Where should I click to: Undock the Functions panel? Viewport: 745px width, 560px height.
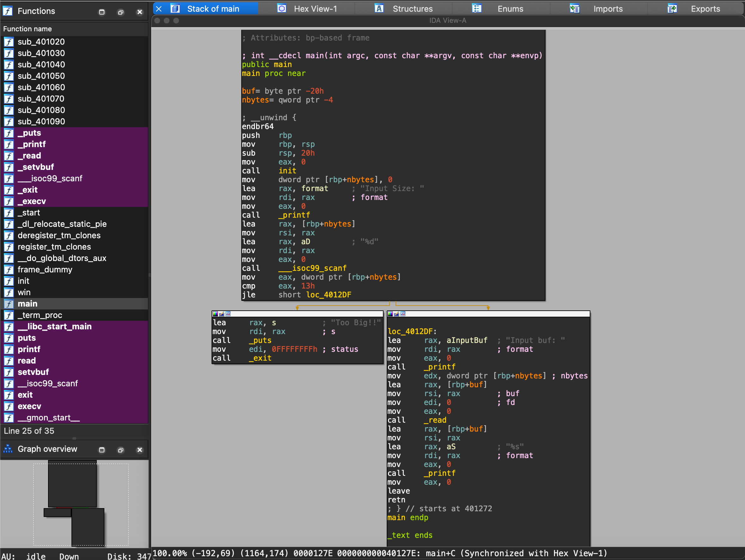120,12
